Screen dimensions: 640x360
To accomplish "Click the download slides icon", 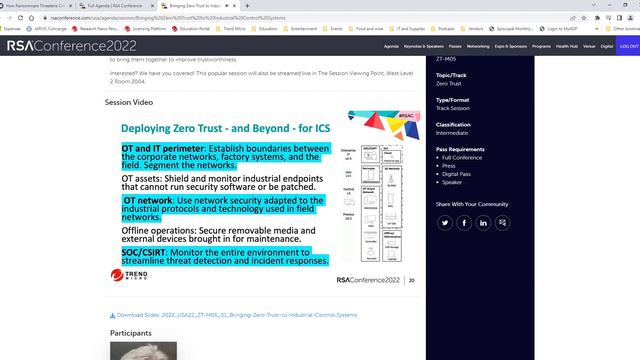I will 113,315.
